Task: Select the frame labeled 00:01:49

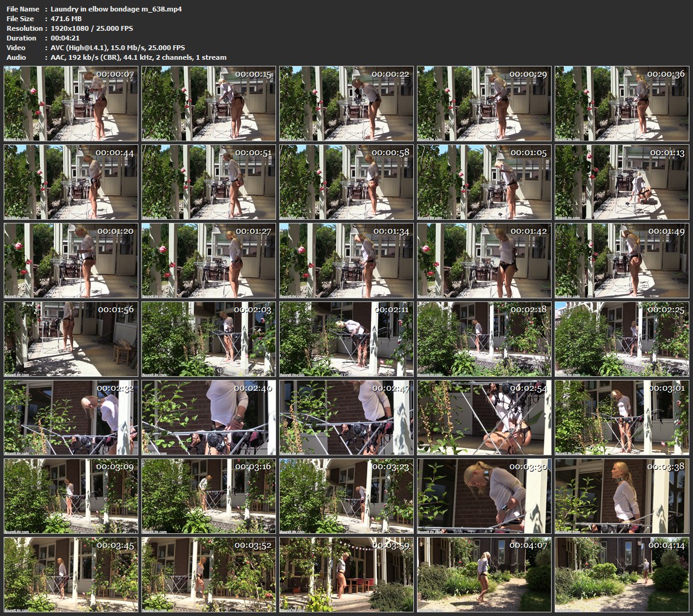Action: (622, 261)
